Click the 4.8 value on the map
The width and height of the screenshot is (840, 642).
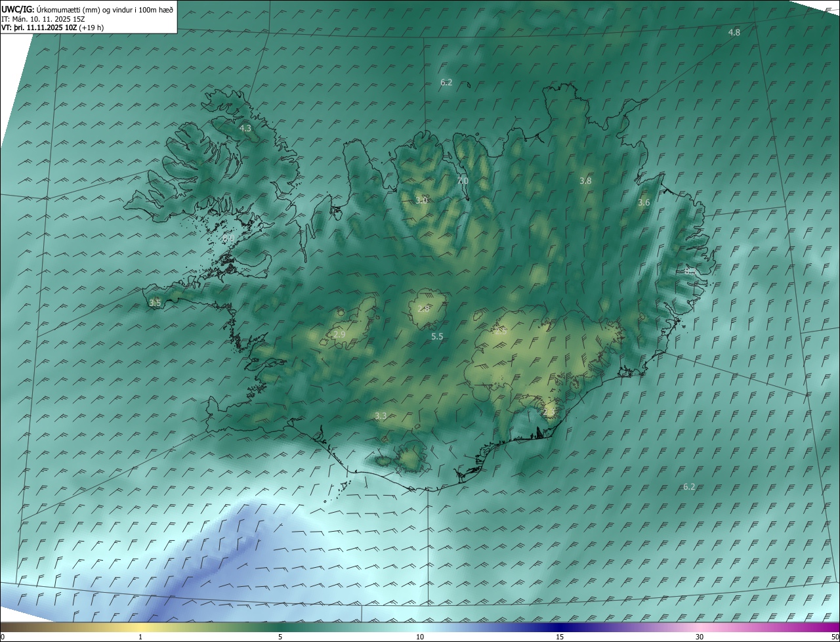tap(734, 33)
